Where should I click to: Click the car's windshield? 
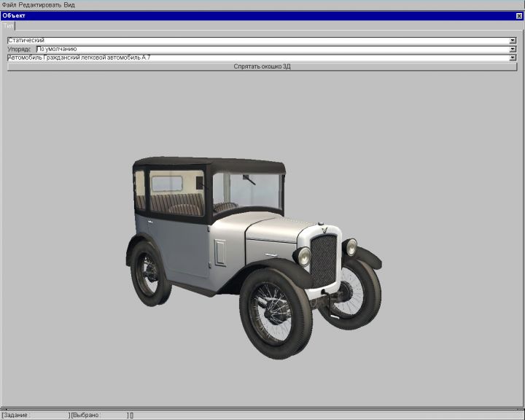point(248,191)
